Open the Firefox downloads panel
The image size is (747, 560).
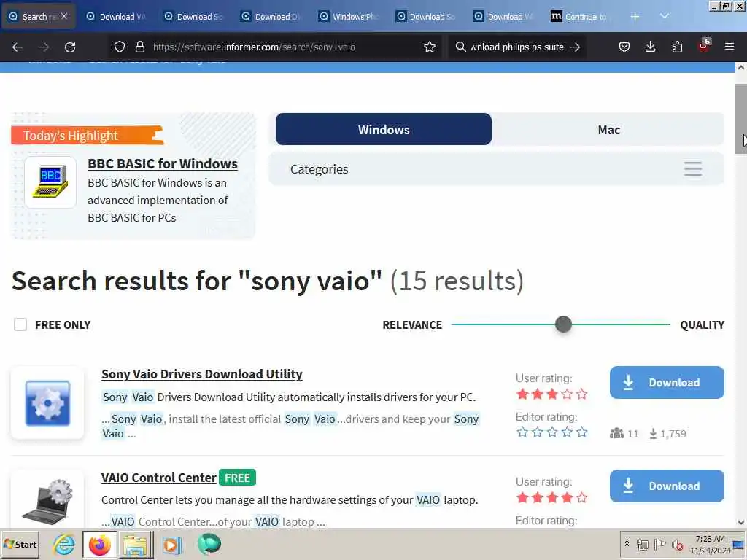[x=650, y=47]
